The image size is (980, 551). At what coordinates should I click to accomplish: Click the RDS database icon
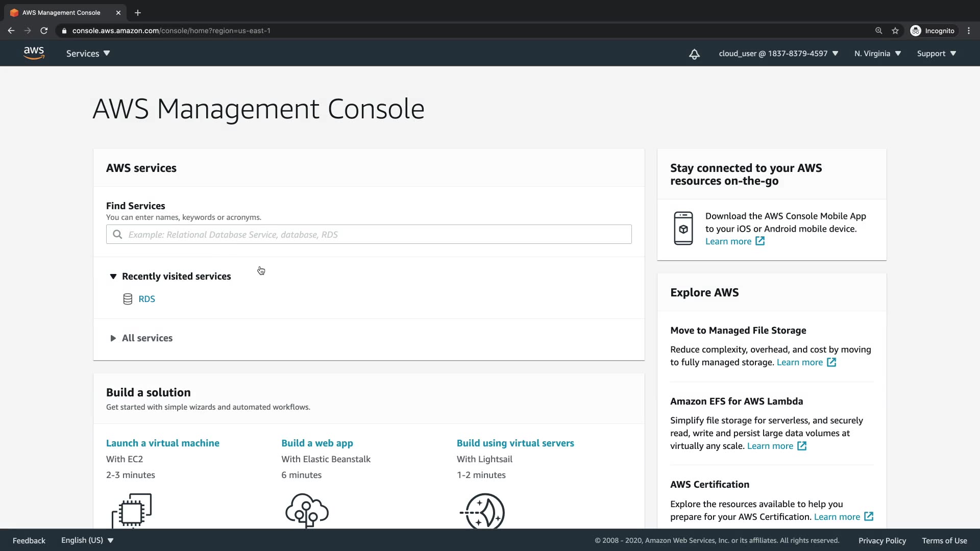pos(128,299)
